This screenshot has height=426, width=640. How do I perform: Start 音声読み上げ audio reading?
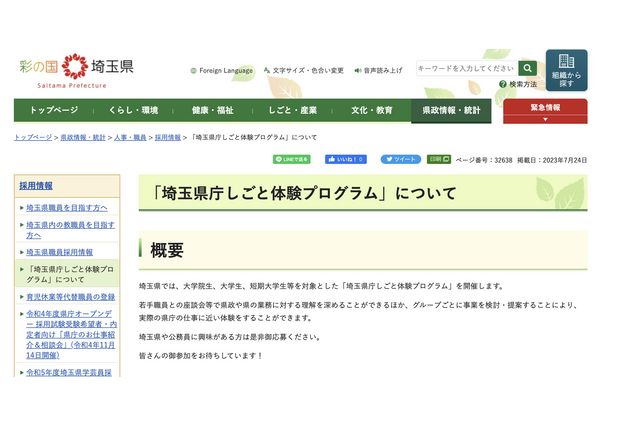(378, 71)
